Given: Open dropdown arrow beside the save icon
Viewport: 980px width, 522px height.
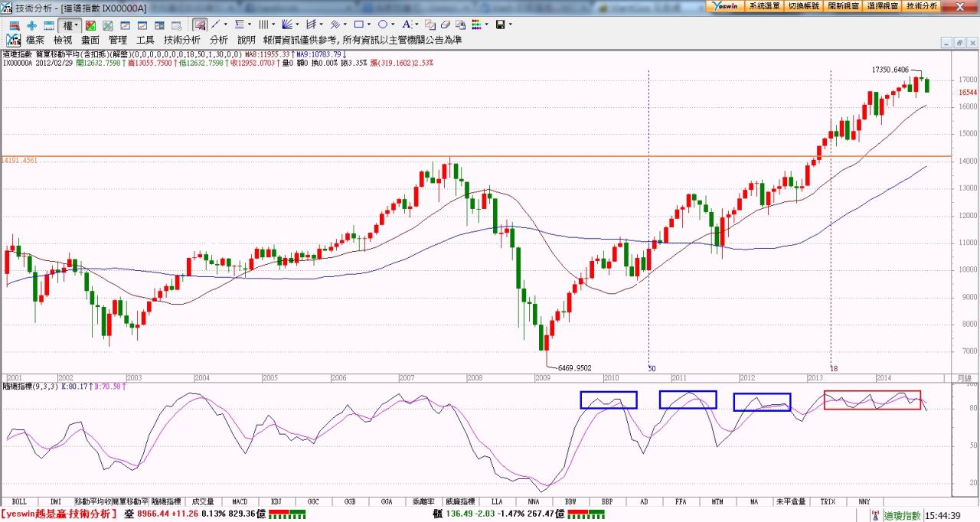Looking at the screenshot, I should [x=510, y=25].
